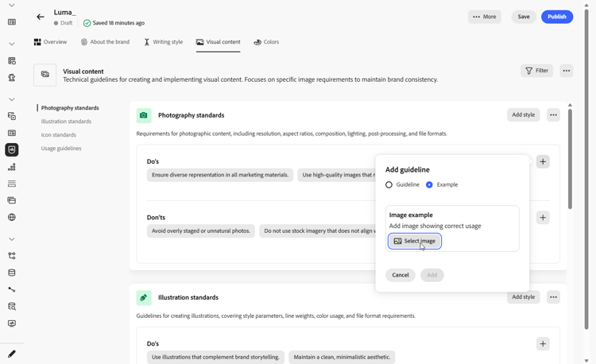This screenshot has height=364, width=596.
Task: Open the Writing style tab
Action: pos(163,42)
